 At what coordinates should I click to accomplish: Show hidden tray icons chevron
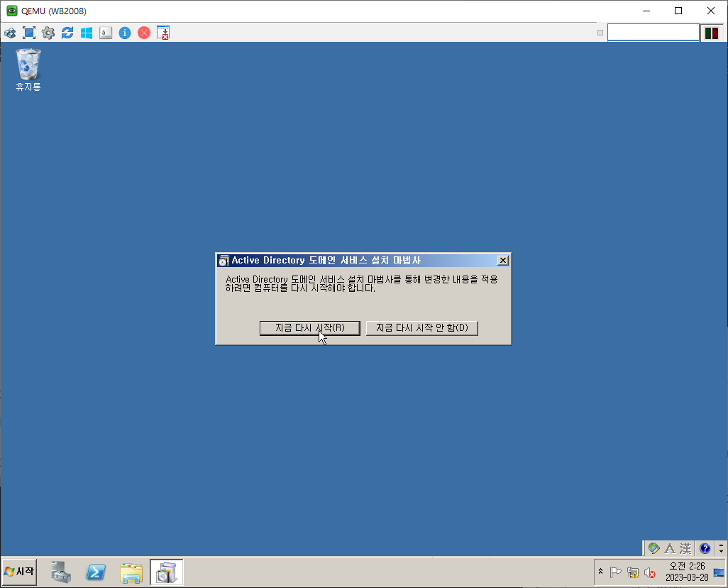[600, 572]
